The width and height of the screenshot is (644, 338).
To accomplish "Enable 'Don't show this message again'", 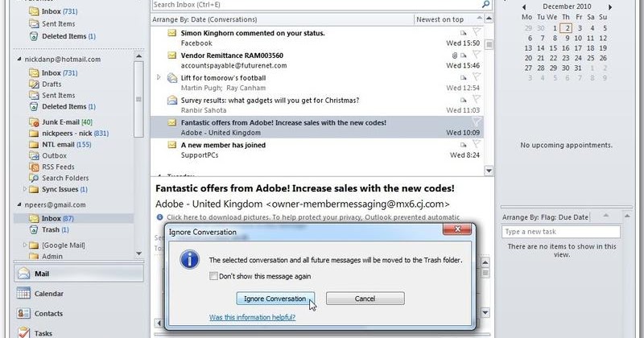I will [213, 276].
